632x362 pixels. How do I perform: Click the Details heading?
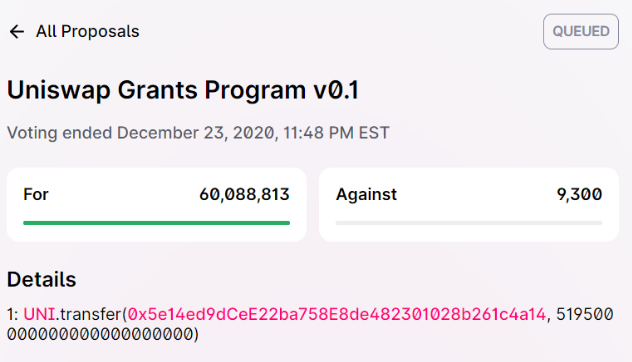(x=42, y=279)
